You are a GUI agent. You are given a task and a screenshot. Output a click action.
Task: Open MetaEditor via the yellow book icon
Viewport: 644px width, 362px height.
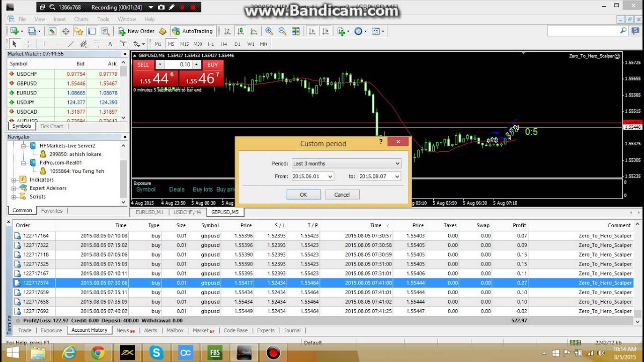(163, 31)
